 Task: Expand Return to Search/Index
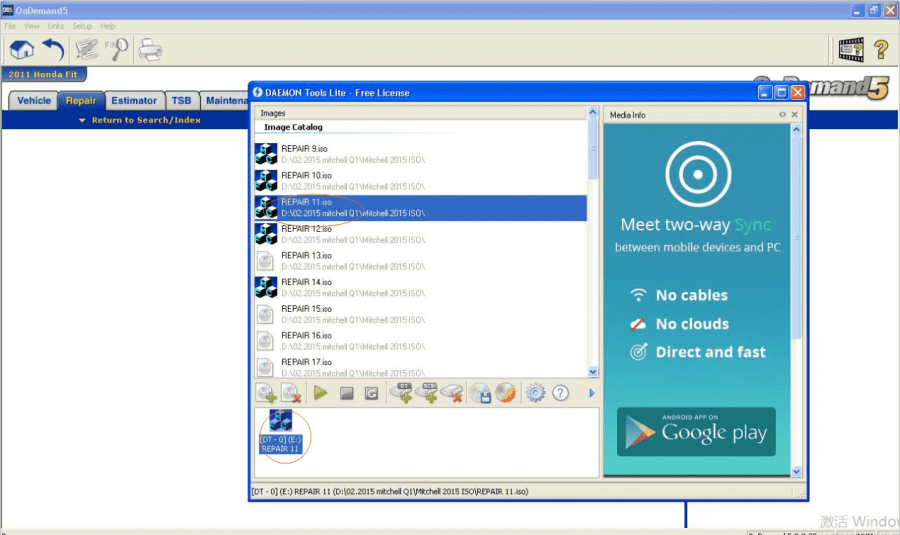click(139, 120)
